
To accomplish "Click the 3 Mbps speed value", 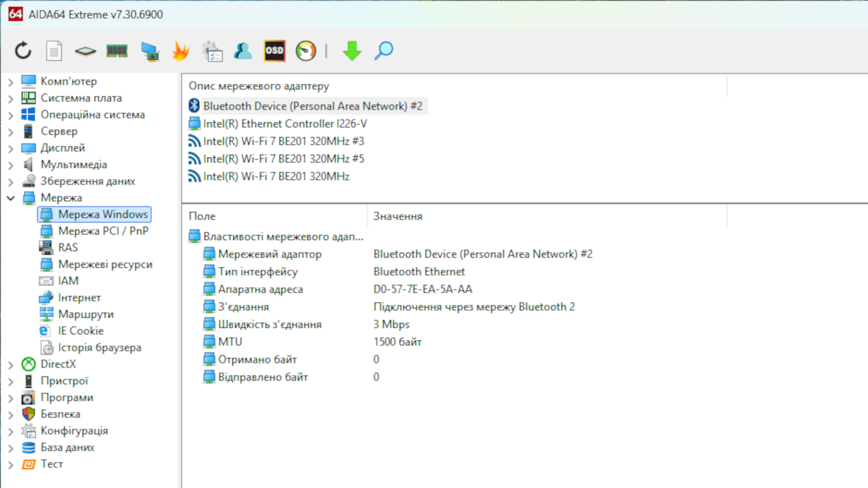I will tap(391, 324).
